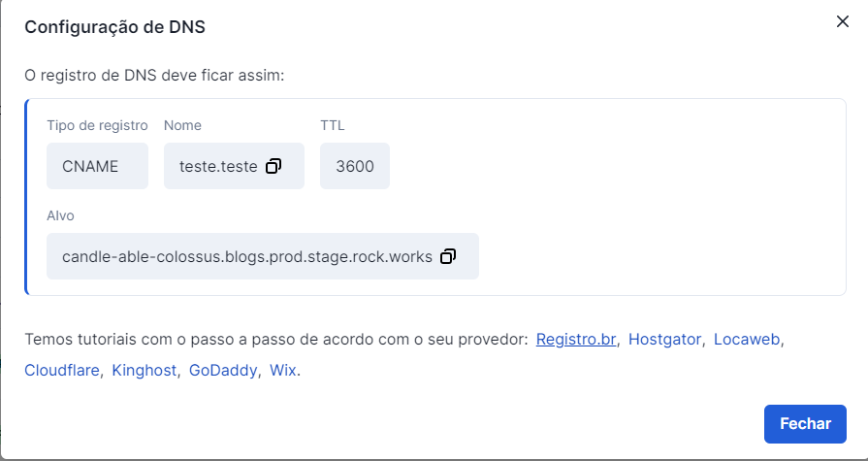Click the candle-able-colossus target address text
868x461 pixels.
click(x=247, y=256)
